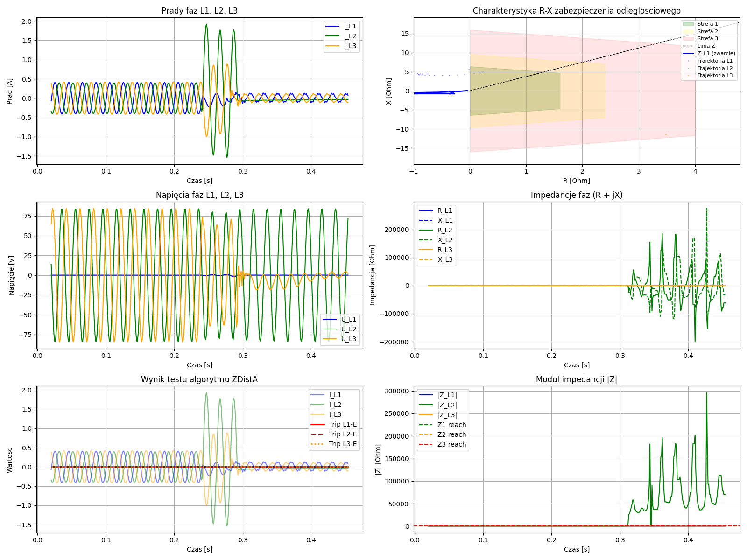Click the 'Napięcie [V]' y-axis label
The width and height of the screenshot is (747, 560).
[11, 275]
